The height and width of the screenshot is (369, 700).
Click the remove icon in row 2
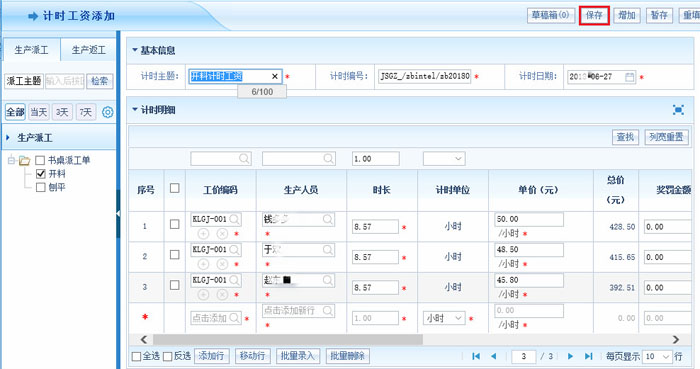click(222, 264)
